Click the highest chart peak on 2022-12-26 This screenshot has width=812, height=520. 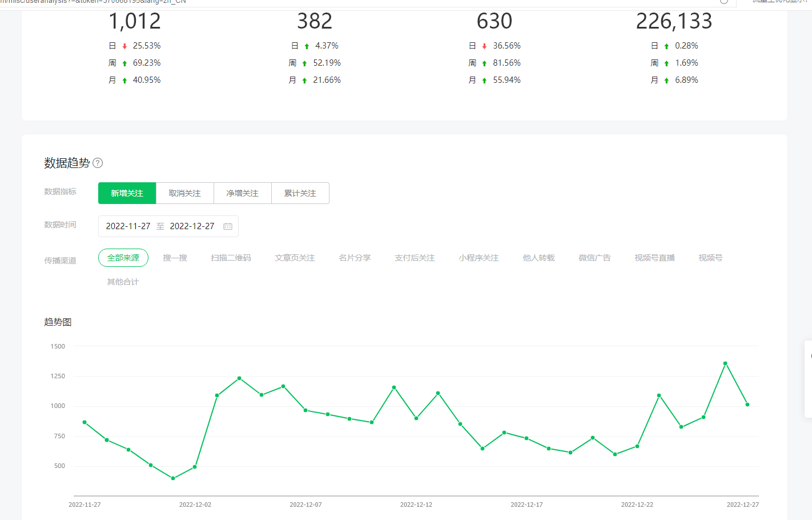click(x=725, y=363)
